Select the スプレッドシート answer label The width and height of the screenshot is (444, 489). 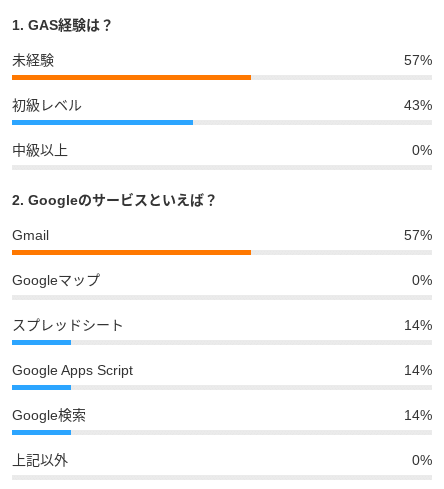[68, 325]
